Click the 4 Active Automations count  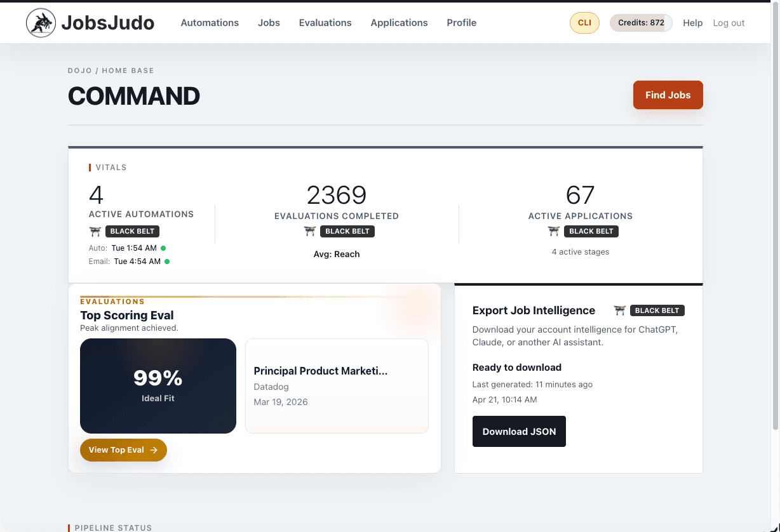[96, 195]
